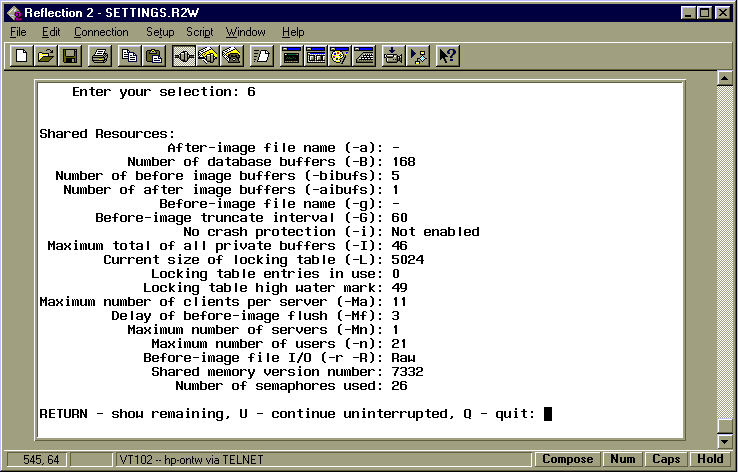
Task: Open Terminal Setup icon with green screen
Action: tap(291, 56)
